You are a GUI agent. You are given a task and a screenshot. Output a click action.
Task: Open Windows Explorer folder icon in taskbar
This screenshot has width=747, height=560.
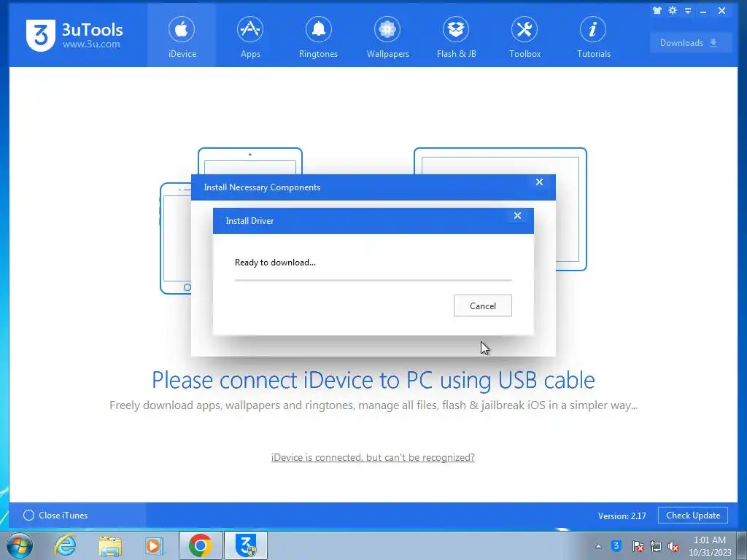[x=110, y=545]
